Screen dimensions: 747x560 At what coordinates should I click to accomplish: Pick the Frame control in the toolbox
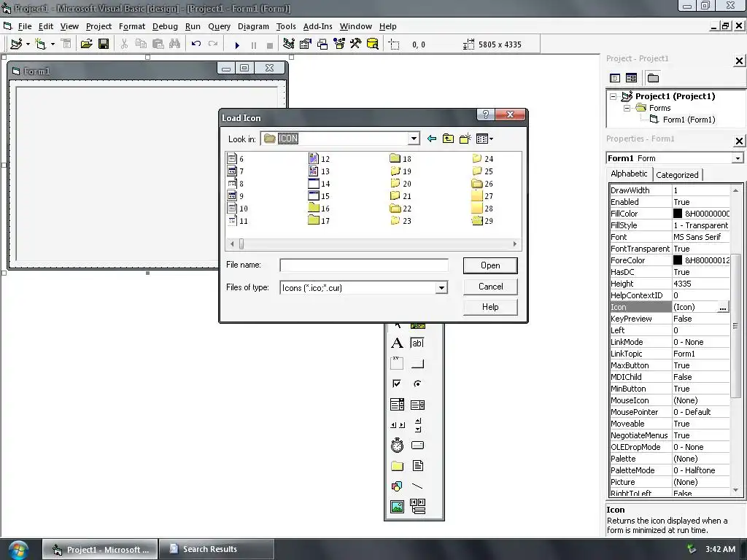click(397, 363)
